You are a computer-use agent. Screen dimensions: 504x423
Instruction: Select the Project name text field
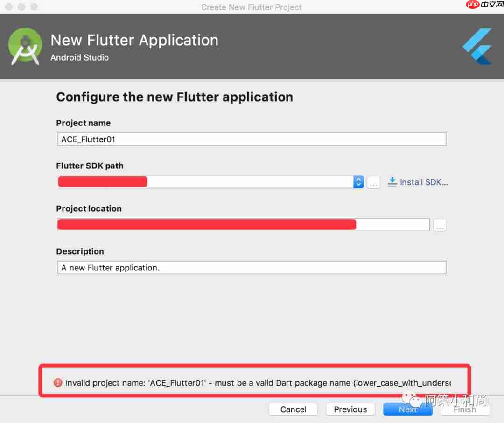tap(252, 139)
